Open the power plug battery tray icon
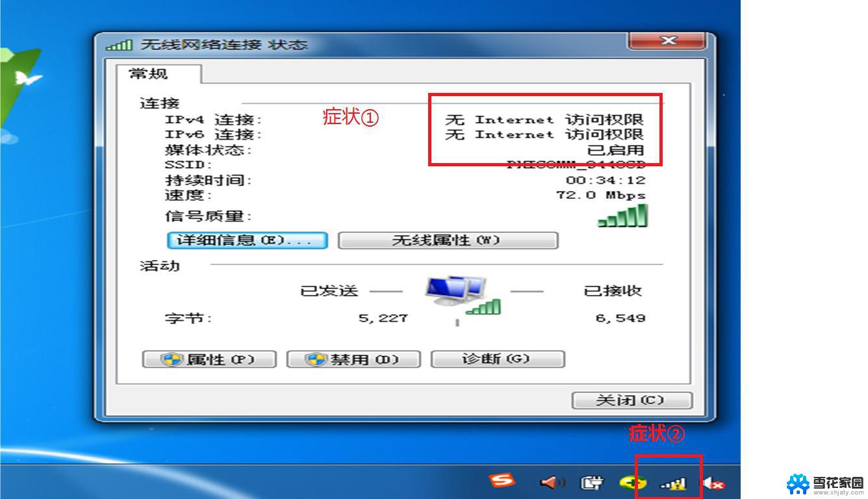The height and width of the screenshot is (499, 868). pyautogui.click(x=591, y=483)
